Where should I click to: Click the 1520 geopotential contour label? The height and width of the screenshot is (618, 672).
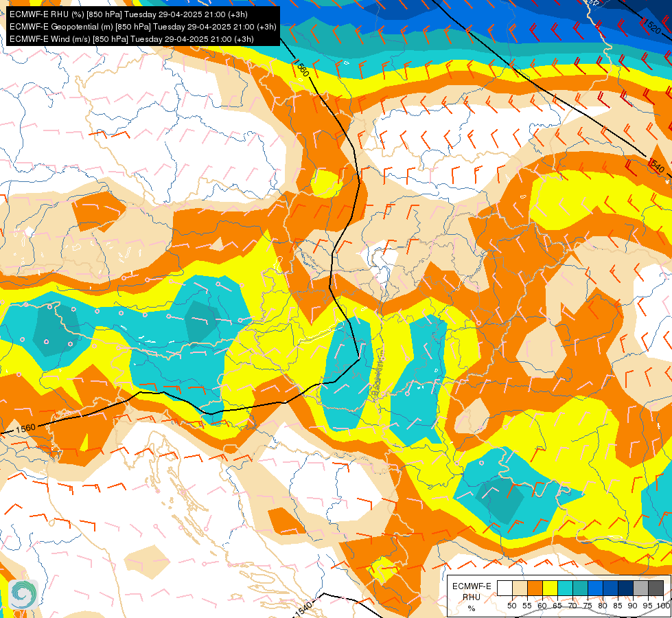pos(652,27)
